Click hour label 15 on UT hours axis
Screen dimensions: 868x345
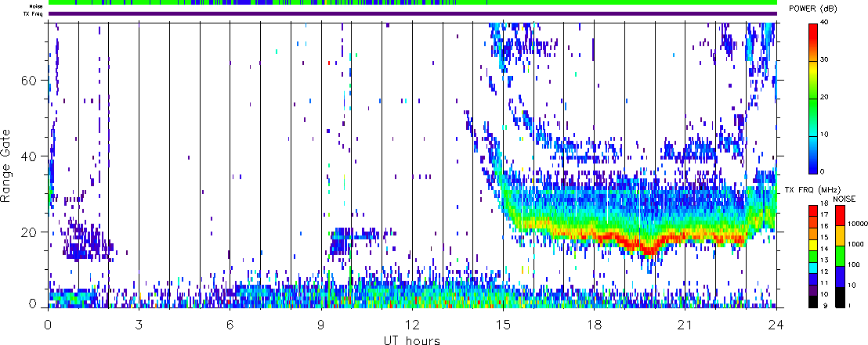[503, 324]
